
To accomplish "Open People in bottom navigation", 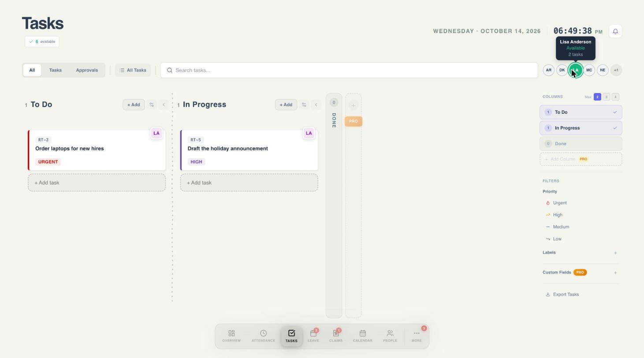I will (390, 336).
